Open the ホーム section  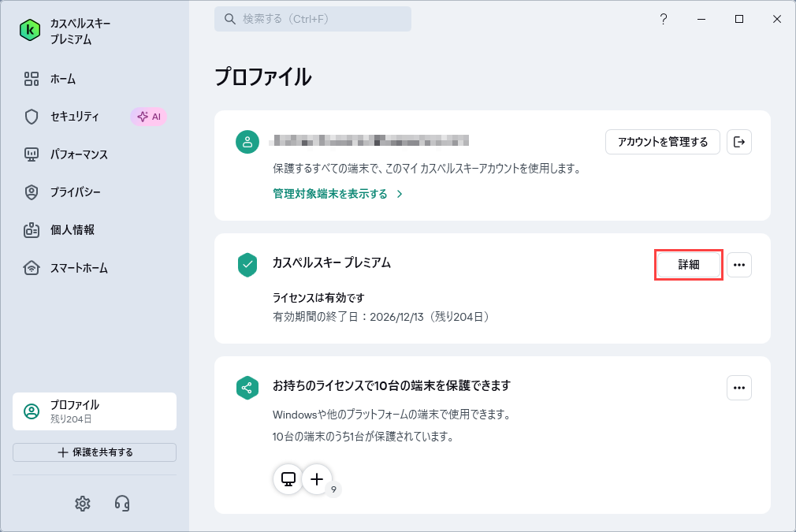(63, 79)
